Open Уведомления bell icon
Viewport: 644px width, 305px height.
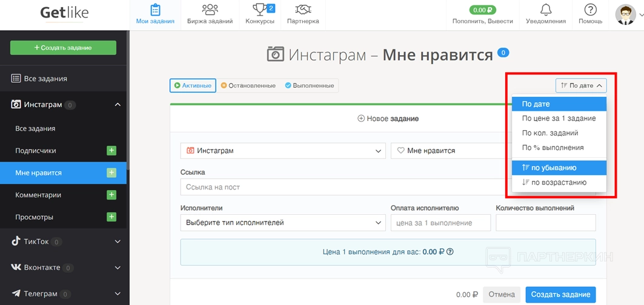(x=545, y=15)
